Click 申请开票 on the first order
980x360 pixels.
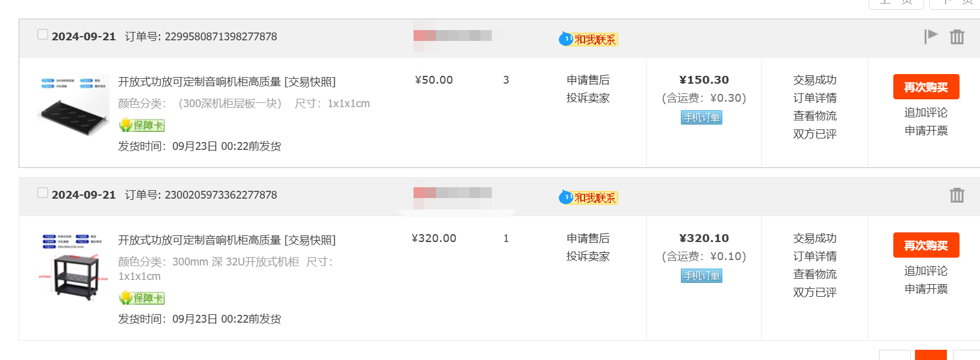[926, 131]
